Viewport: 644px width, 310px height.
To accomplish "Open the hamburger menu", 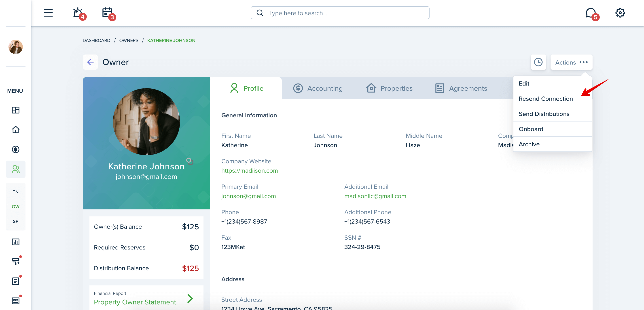I will tap(48, 13).
